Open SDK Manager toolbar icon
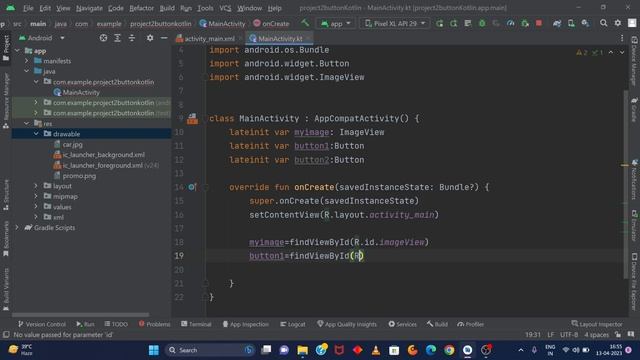 click(x=585, y=23)
